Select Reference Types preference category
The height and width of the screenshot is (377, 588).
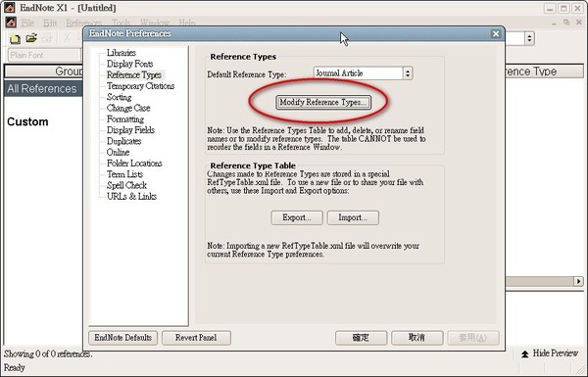[x=134, y=75]
